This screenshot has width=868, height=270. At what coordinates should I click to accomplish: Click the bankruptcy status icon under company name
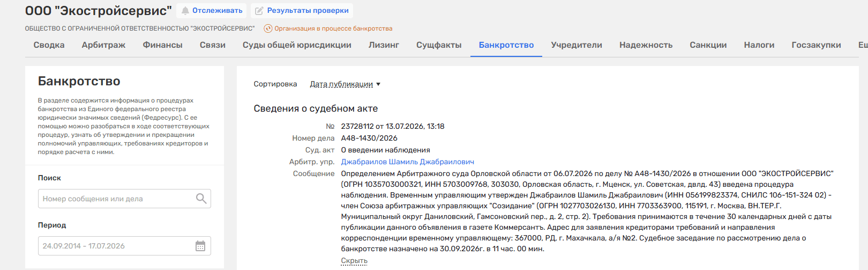point(268,28)
